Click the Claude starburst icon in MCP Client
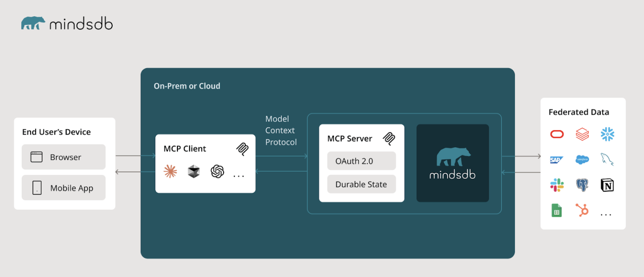Viewport: 644px width, 277px height. click(x=170, y=171)
